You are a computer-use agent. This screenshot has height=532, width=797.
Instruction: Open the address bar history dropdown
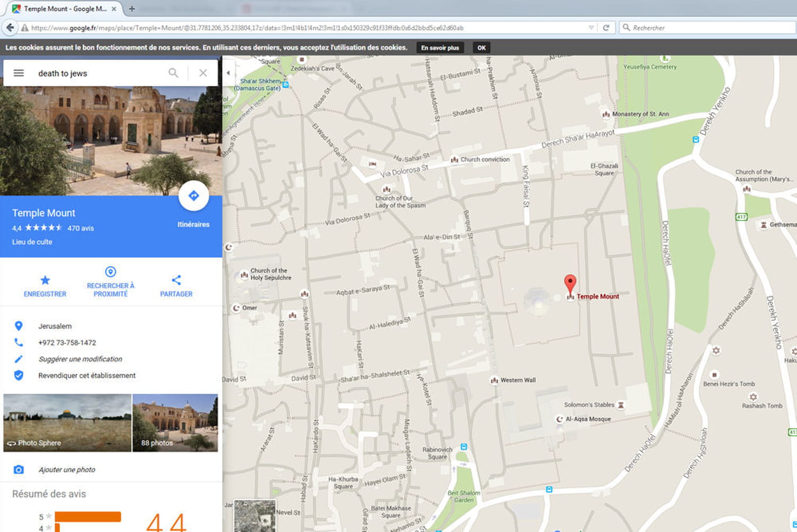[590, 27]
